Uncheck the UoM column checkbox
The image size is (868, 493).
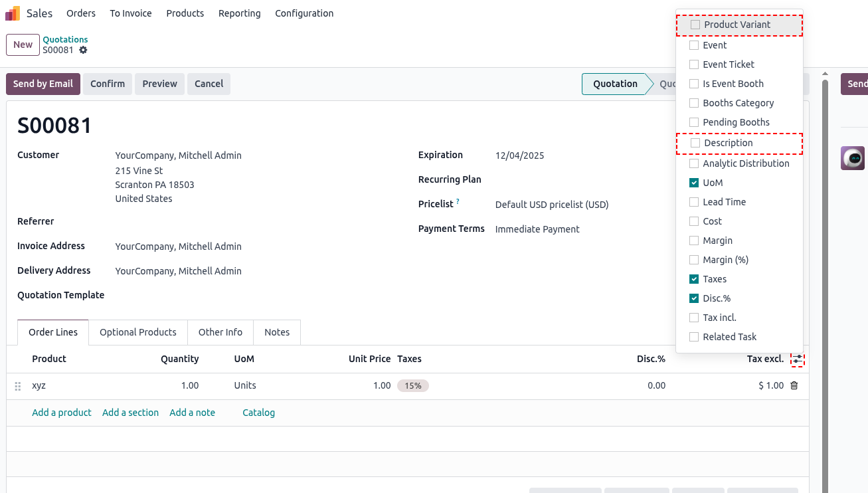coord(694,183)
